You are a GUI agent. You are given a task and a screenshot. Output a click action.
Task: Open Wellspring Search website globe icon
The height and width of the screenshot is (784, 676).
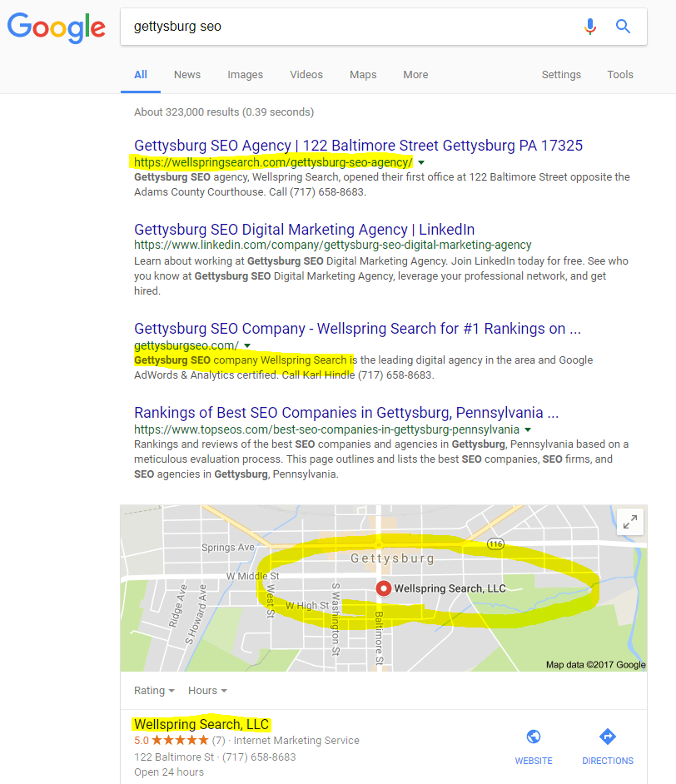(534, 737)
